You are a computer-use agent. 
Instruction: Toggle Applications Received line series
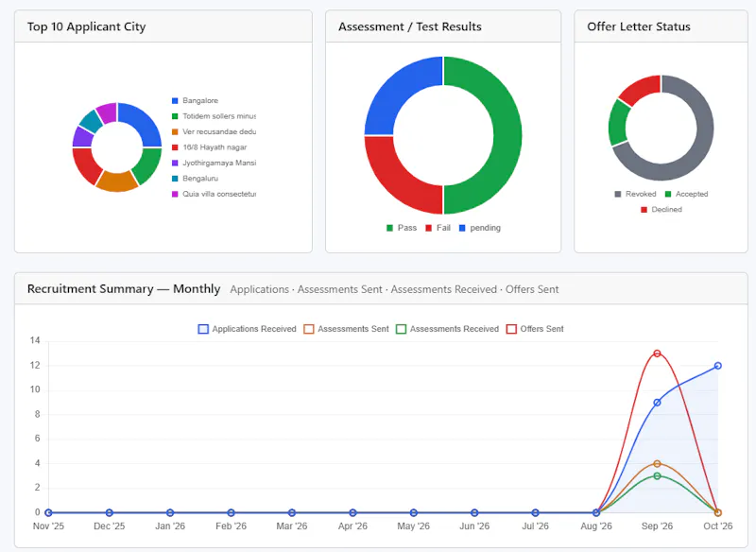(x=247, y=329)
